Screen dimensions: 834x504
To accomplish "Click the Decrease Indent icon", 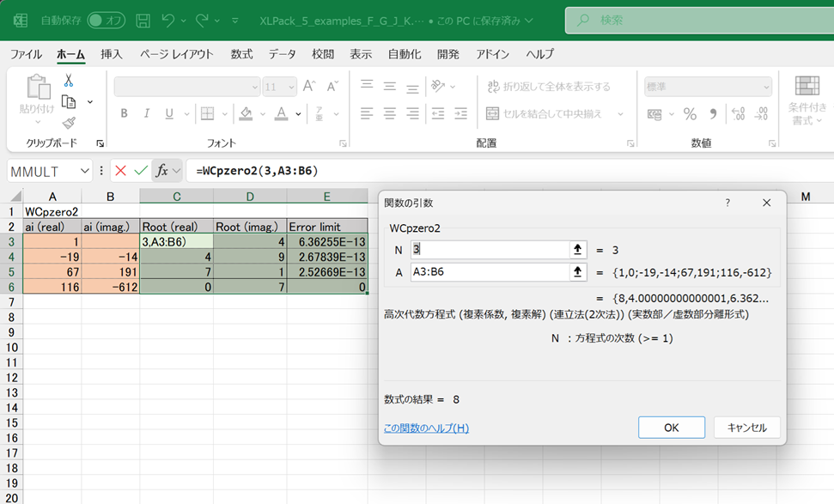I will pyautogui.click(x=438, y=113).
